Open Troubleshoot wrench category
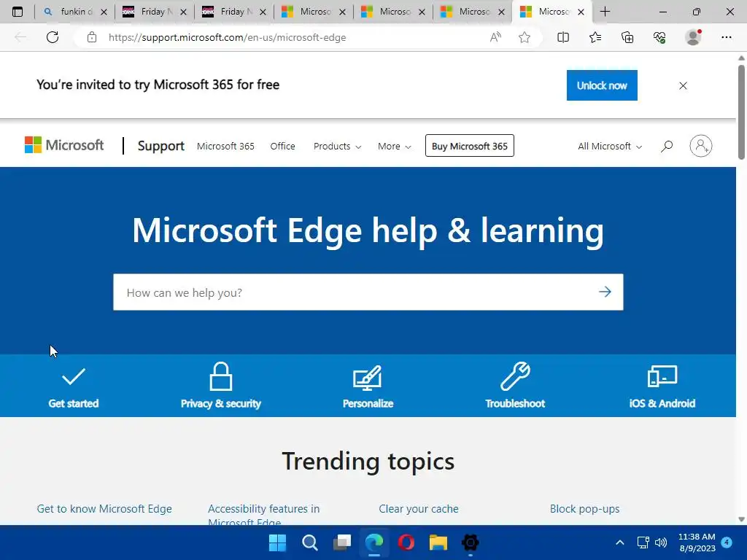Image resolution: width=747 pixels, height=560 pixels. tap(515, 386)
